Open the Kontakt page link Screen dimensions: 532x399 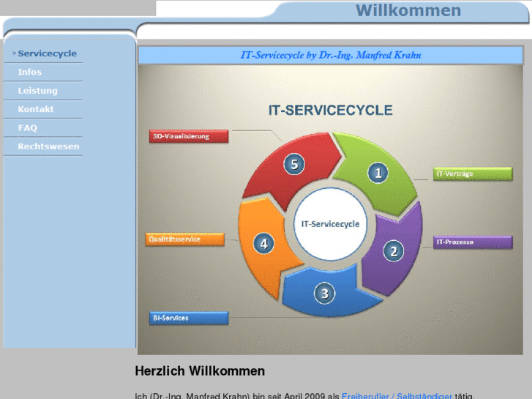[36, 109]
